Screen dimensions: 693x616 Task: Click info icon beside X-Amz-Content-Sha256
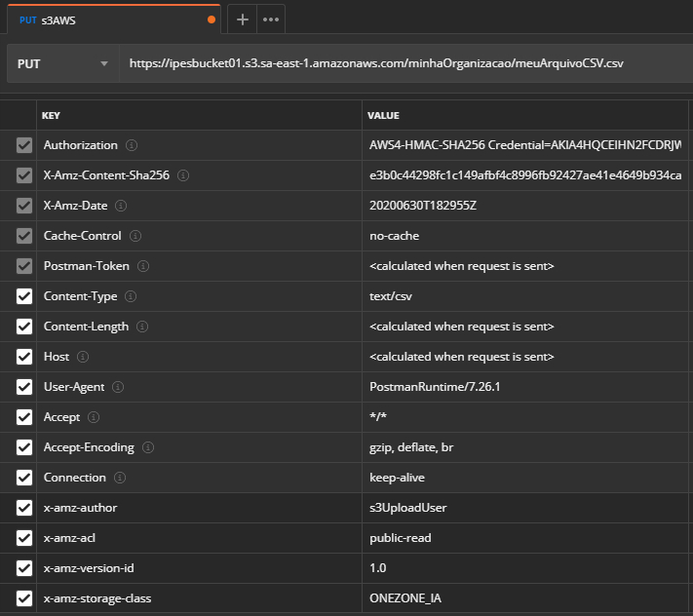tap(183, 175)
